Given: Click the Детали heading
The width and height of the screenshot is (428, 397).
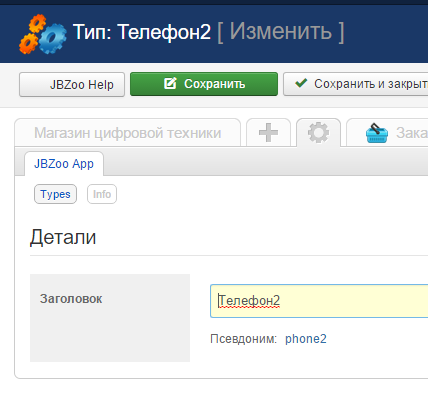Looking at the screenshot, I should [63, 237].
